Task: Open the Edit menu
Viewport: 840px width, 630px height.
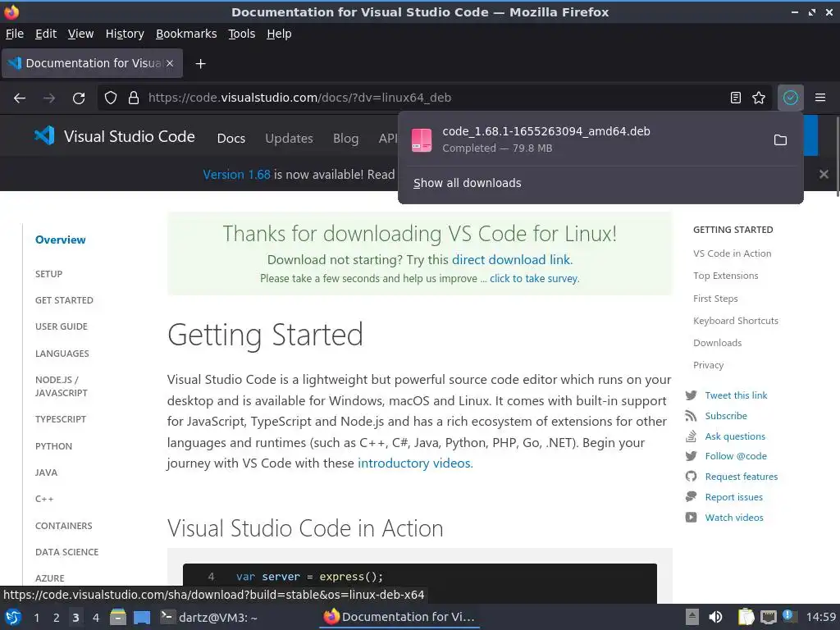Action: [x=46, y=34]
